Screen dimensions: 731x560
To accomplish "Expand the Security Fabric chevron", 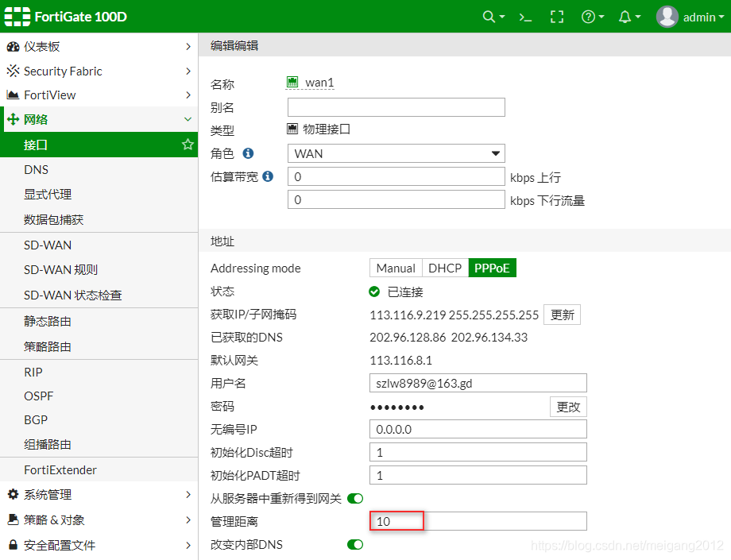I will click(188, 71).
